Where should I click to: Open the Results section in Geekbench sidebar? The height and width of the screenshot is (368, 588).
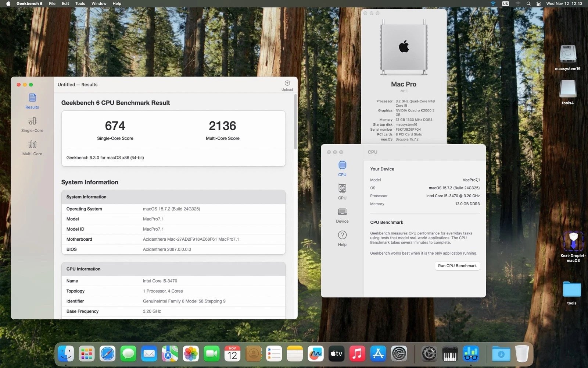tap(32, 101)
